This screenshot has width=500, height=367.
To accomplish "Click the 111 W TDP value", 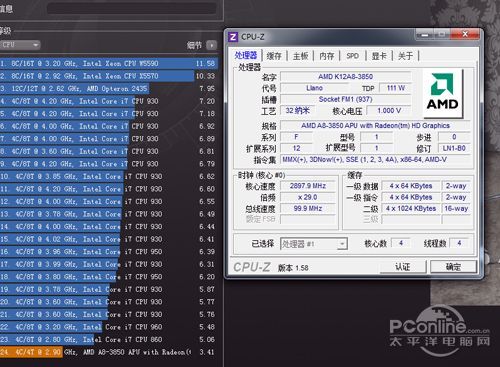I will pyautogui.click(x=396, y=88).
